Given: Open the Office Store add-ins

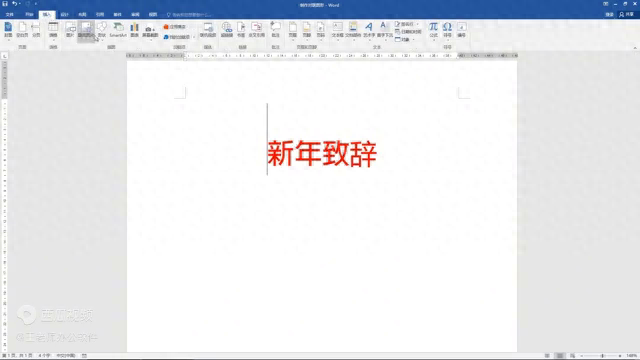Looking at the screenshot, I should pos(175,27).
